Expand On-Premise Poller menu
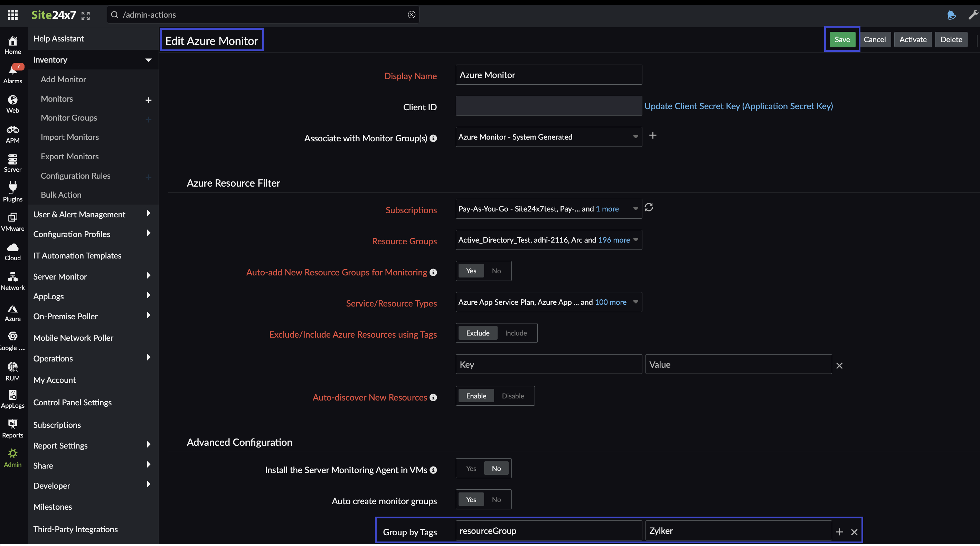The height and width of the screenshot is (546, 980). pyautogui.click(x=148, y=316)
